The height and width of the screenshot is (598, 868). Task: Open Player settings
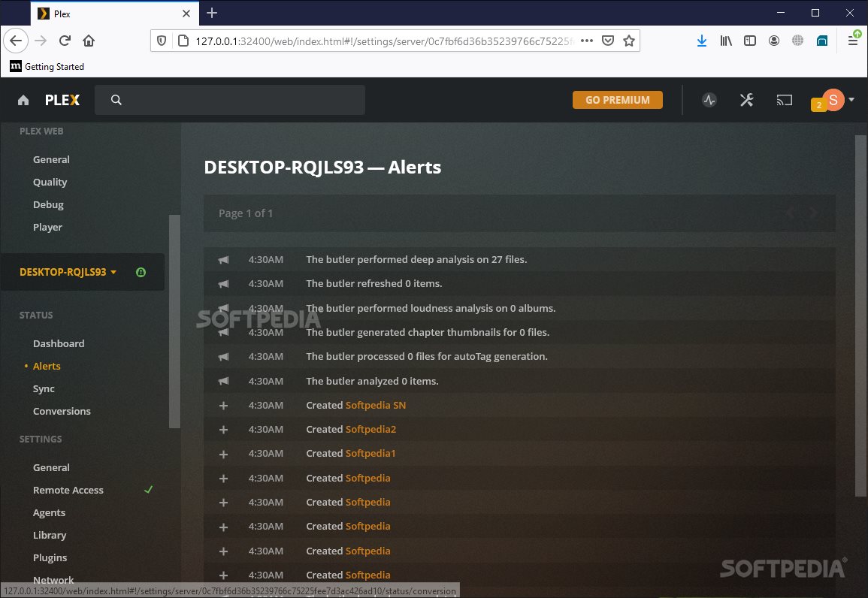47,228
